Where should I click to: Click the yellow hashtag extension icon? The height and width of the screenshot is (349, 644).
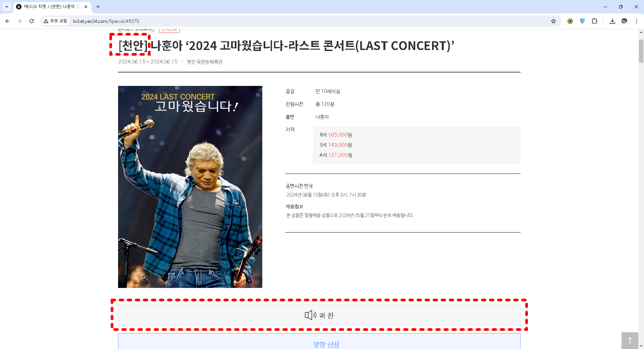tap(570, 21)
